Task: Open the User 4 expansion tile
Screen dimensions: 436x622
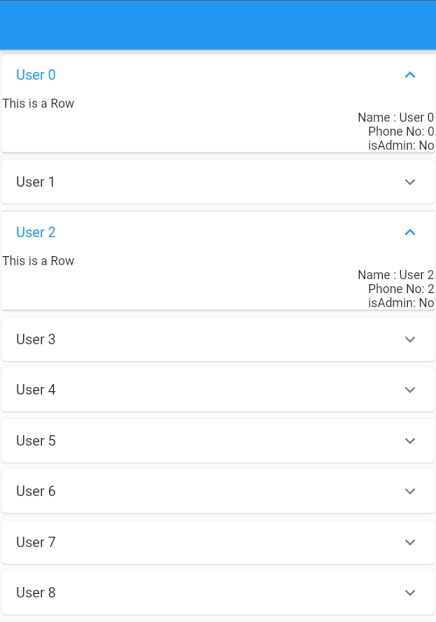Action: (218, 390)
